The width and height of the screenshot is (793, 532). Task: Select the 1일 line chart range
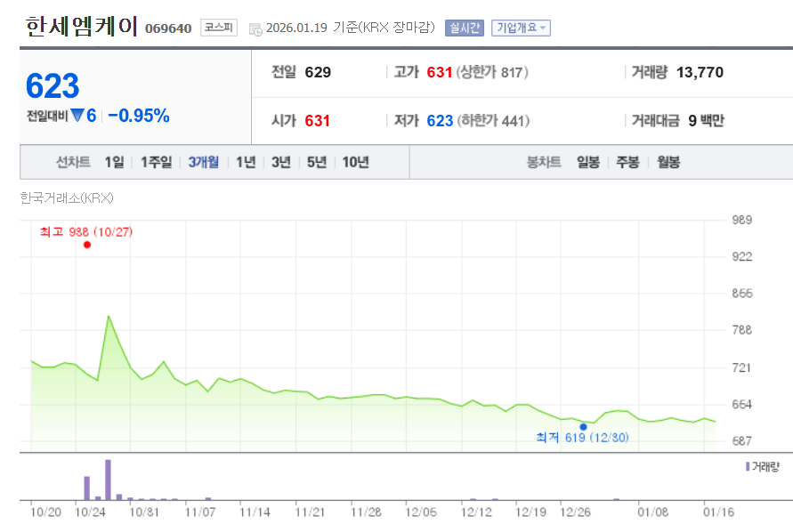pos(114,162)
